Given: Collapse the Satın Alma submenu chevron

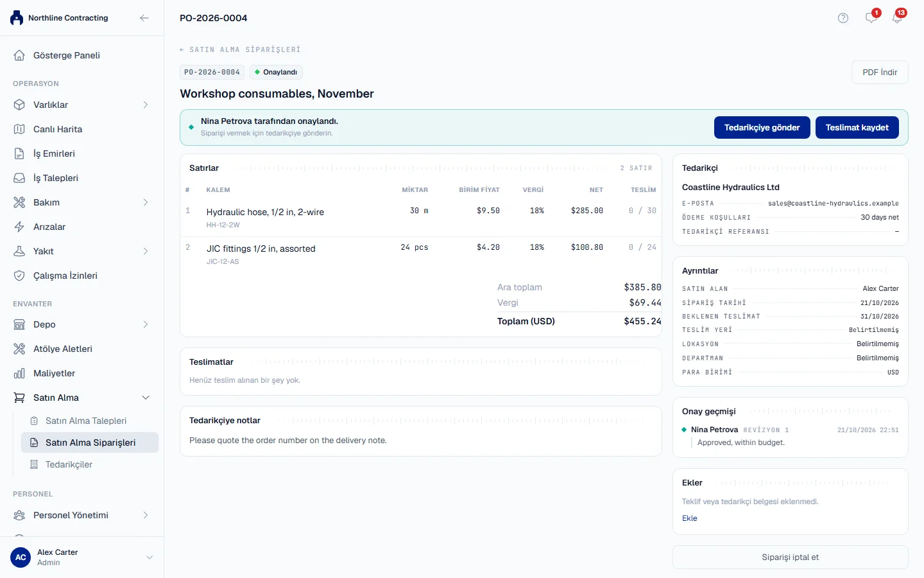Looking at the screenshot, I should (146, 398).
